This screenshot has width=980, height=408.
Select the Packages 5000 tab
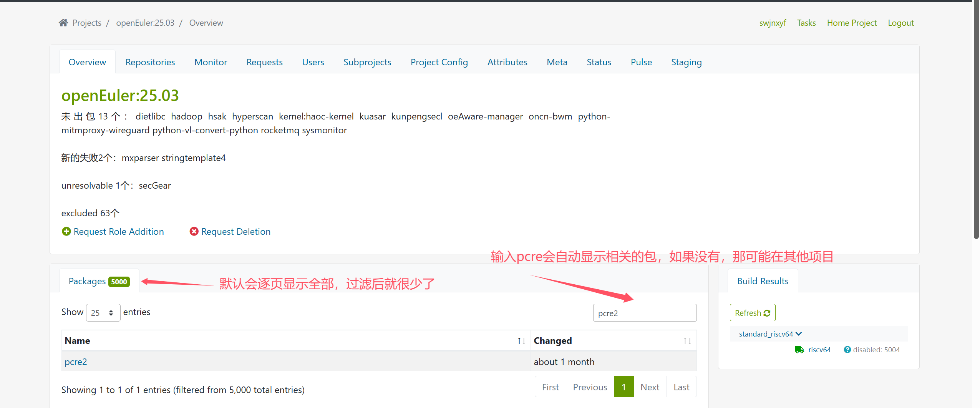point(99,281)
